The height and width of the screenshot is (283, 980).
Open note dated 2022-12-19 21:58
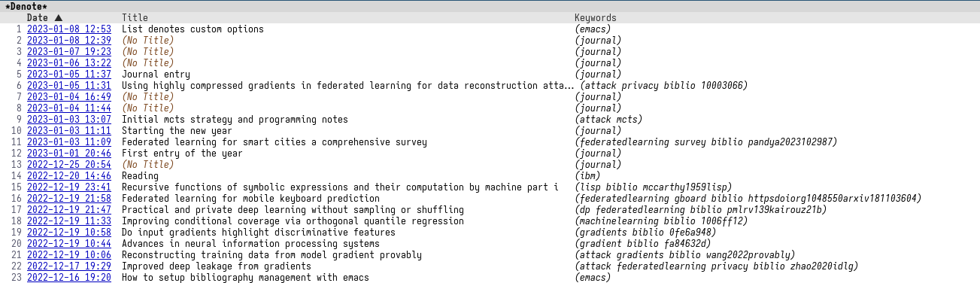[x=69, y=198]
